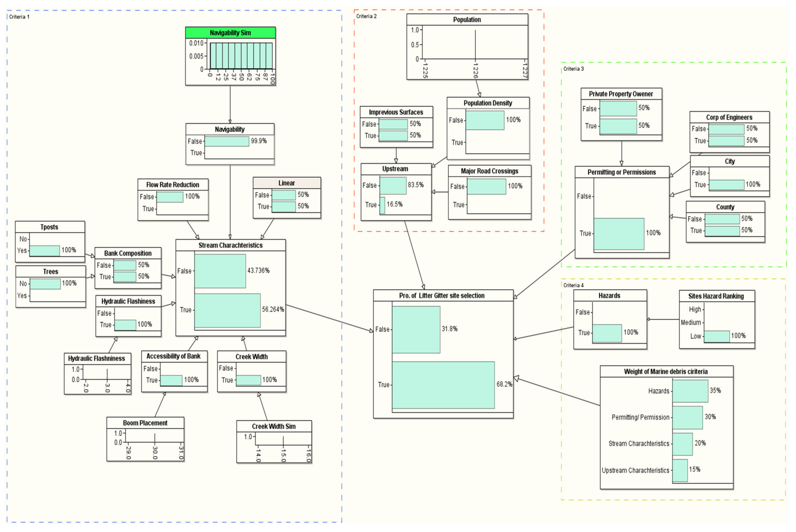Image resolution: width=796 pixels, height=532 pixels.
Task: Click the Permitting or Permissions node header
Action: [x=621, y=172]
